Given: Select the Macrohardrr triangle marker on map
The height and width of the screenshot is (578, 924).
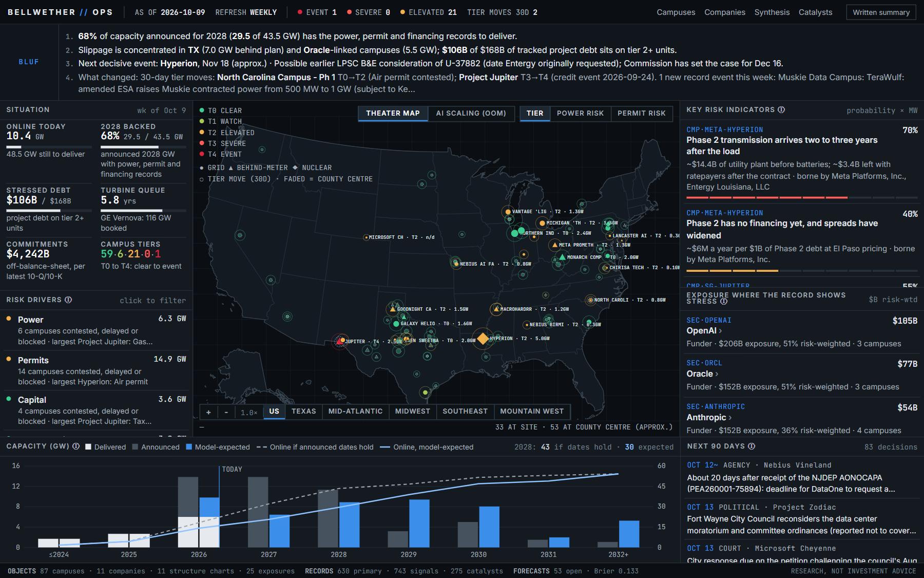Looking at the screenshot, I should click(x=496, y=309).
